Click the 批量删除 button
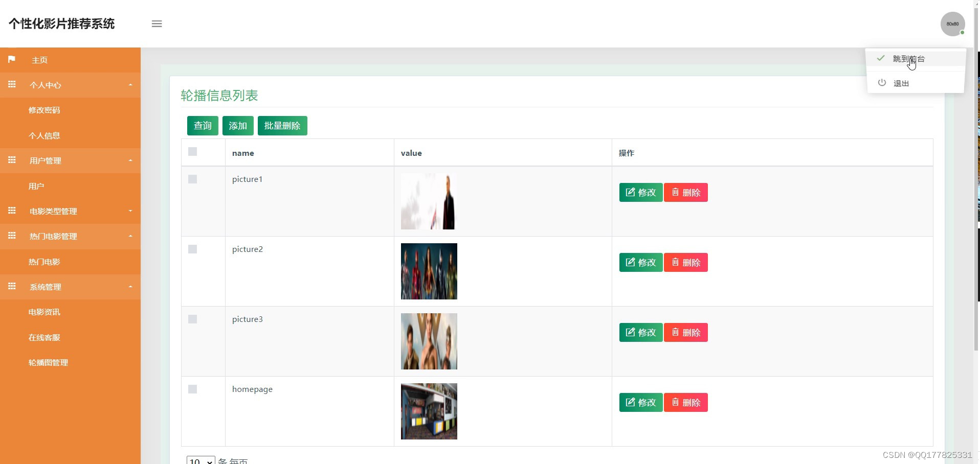Screen dimensions: 980x464 [282, 126]
